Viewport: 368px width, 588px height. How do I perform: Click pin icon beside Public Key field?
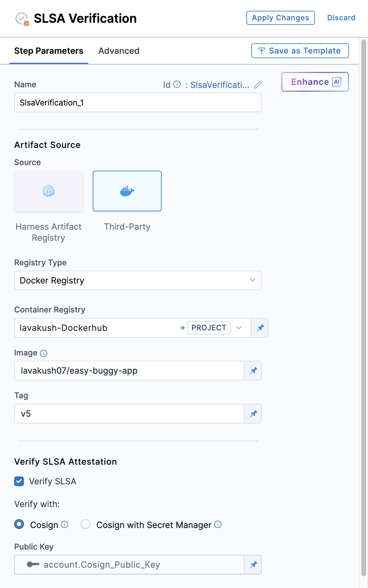tap(253, 565)
